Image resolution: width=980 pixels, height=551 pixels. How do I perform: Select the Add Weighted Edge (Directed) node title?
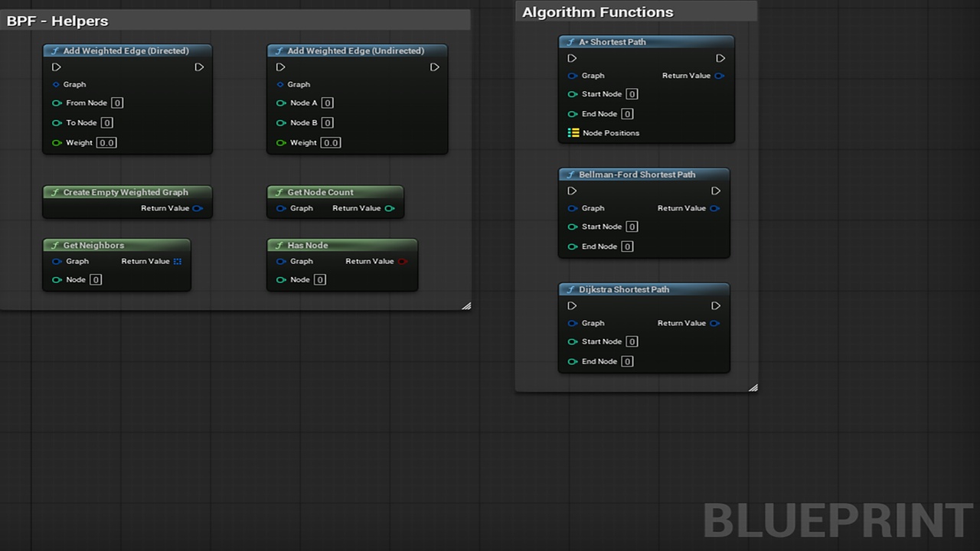click(126, 51)
